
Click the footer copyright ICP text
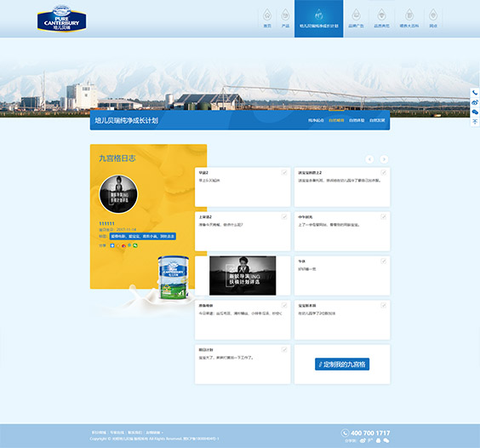click(x=154, y=439)
